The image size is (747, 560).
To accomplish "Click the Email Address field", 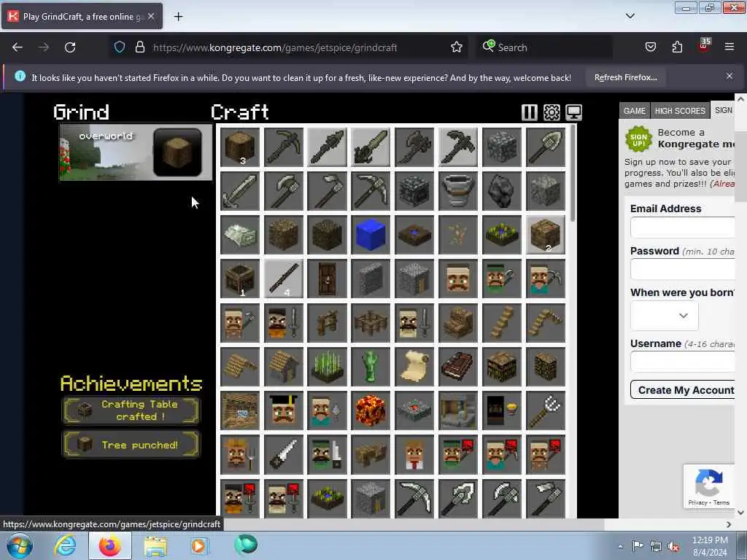I will [x=683, y=227].
